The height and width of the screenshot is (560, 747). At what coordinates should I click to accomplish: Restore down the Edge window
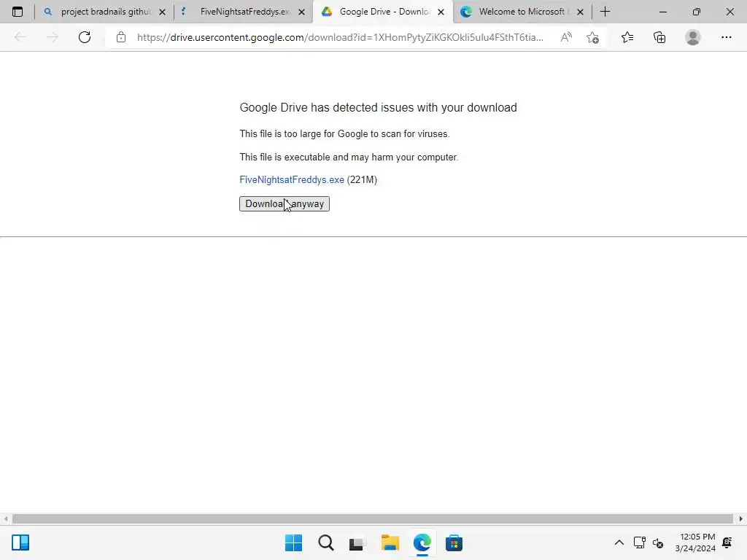coord(697,12)
